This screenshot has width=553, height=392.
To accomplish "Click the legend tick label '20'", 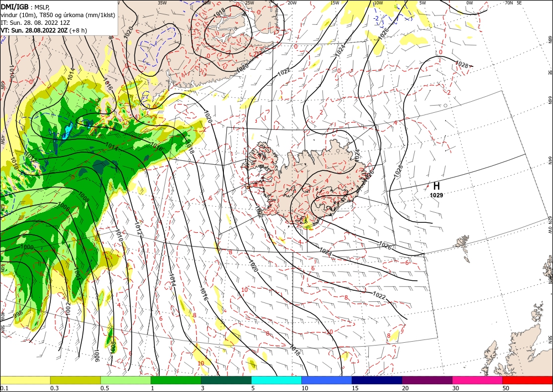I will [x=405, y=388].
